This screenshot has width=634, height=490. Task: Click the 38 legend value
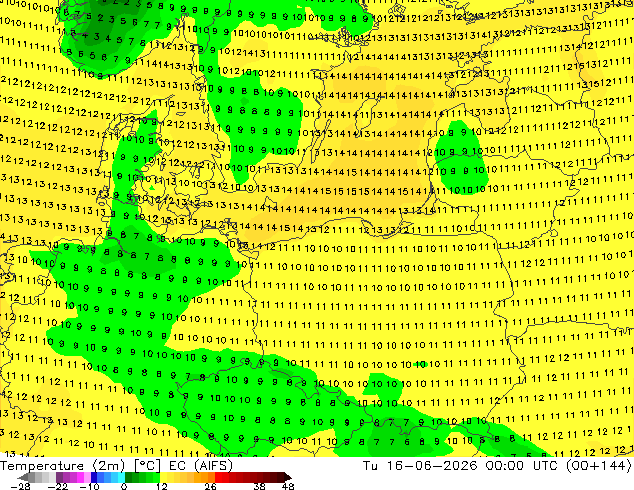(259, 486)
